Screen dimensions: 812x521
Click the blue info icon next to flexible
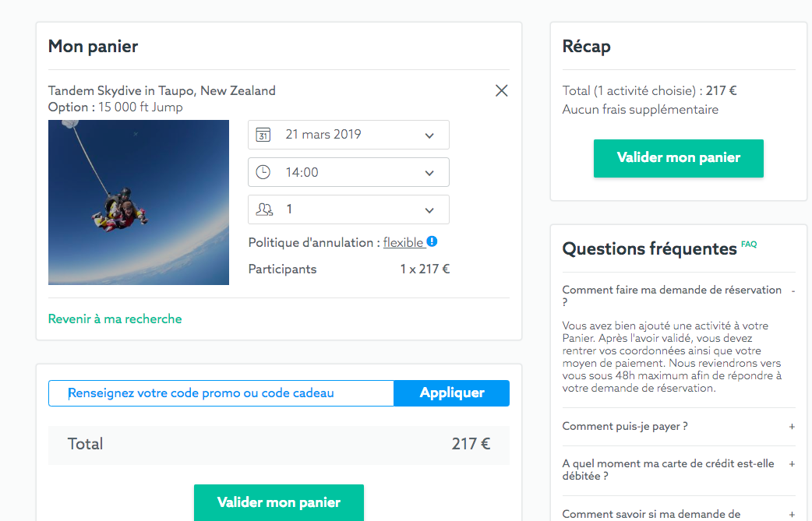click(432, 241)
